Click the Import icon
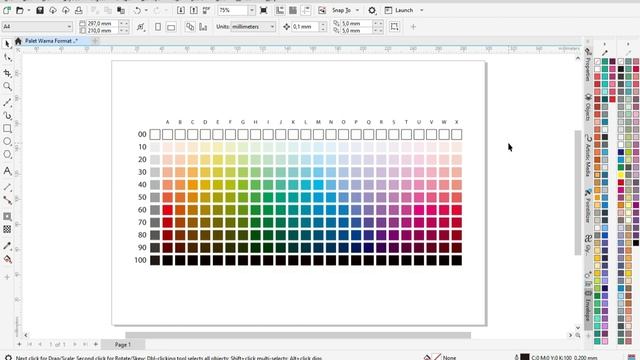Screen dimensions: 640x360 (x=181, y=10)
